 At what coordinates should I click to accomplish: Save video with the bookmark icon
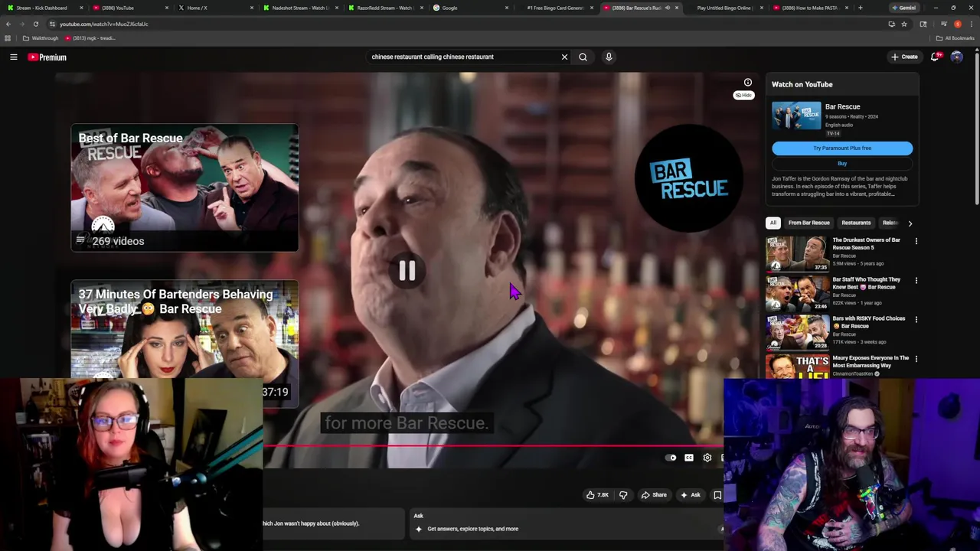pos(717,495)
